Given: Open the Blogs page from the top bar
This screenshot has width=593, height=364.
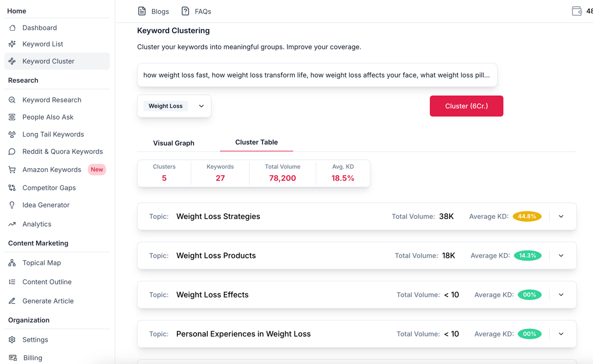Looking at the screenshot, I should (153, 11).
